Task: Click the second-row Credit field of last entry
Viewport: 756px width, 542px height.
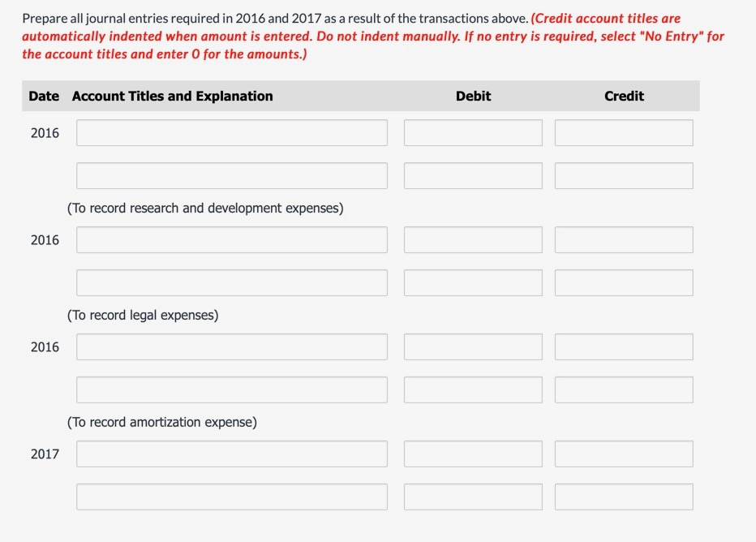Action: point(623,496)
